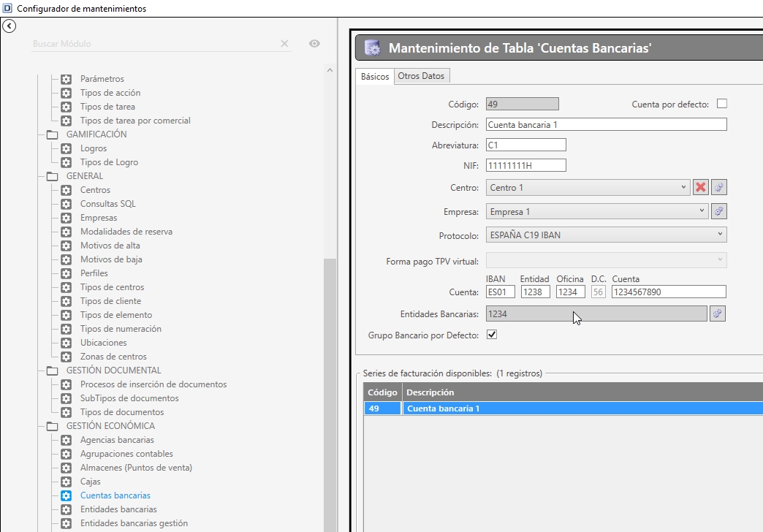Open Motivos de baja in the tree
This screenshot has width=763, height=532.
[x=111, y=259]
